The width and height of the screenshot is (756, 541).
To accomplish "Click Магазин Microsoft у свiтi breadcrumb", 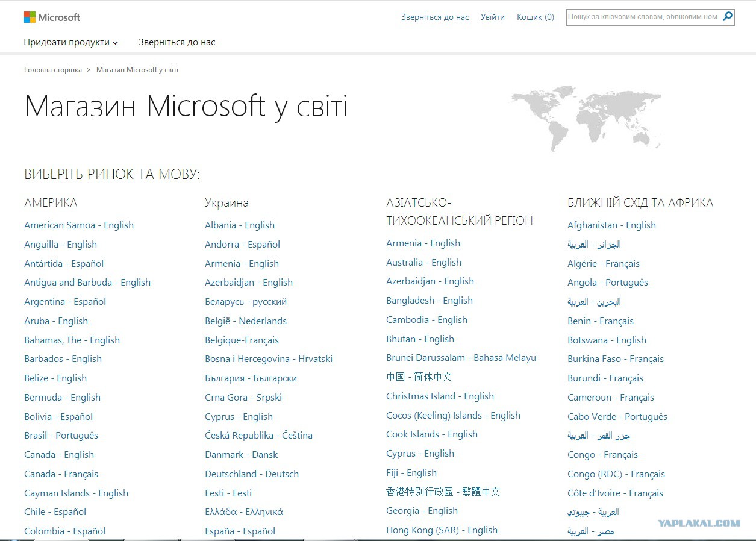I will point(137,70).
